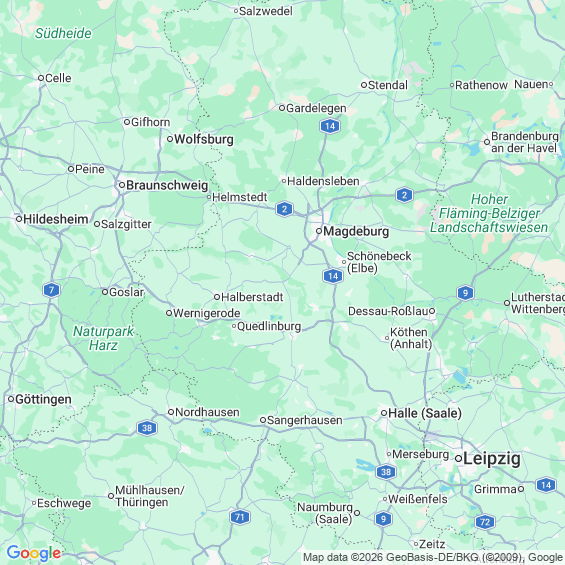Click the A38 shield near Nordhausen
Image resolution: width=565 pixels, height=565 pixels.
147,428
